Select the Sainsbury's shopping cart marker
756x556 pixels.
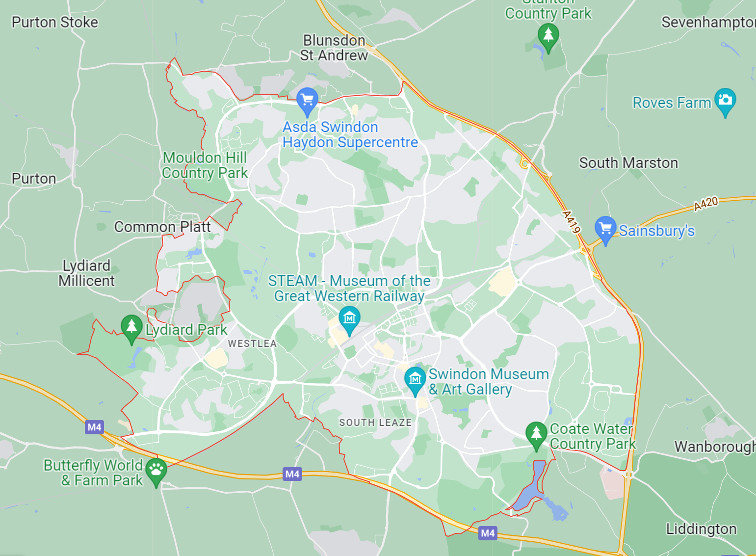(605, 231)
